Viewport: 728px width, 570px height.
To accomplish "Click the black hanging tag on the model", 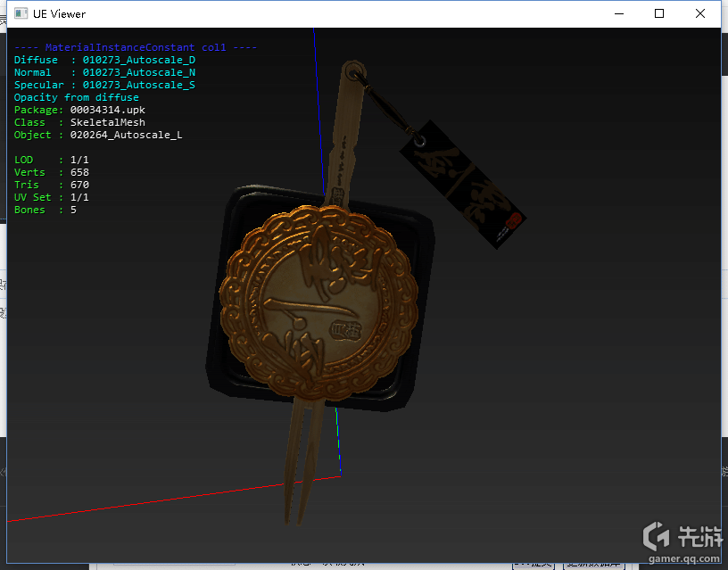I will click(x=462, y=185).
